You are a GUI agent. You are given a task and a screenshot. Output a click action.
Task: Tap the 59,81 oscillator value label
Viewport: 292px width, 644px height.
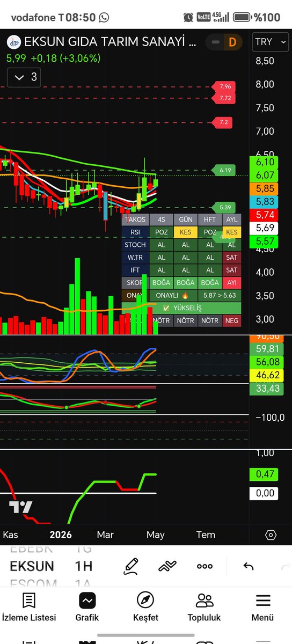point(265,348)
